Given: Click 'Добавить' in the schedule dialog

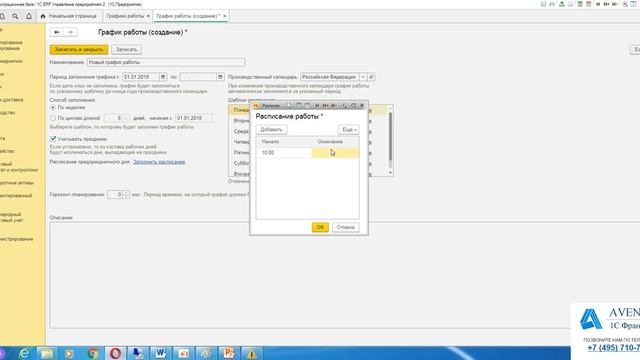Looking at the screenshot, I should pyautogui.click(x=271, y=129).
